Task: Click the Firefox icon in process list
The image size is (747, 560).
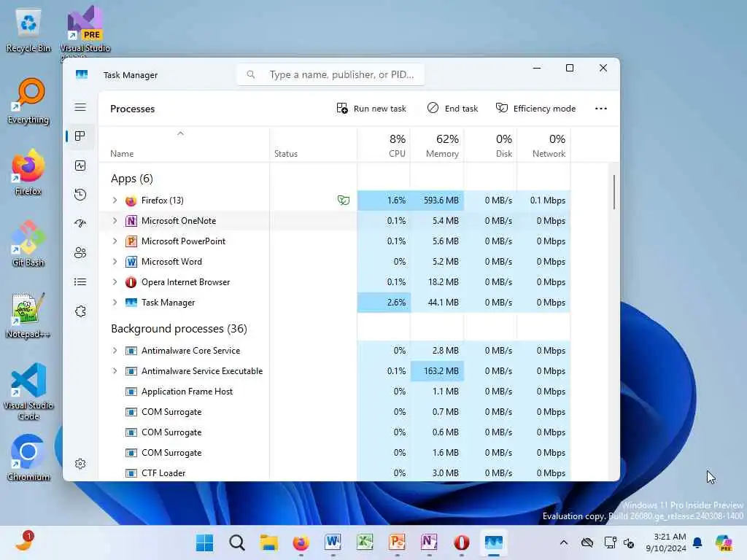Action: pos(131,201)
